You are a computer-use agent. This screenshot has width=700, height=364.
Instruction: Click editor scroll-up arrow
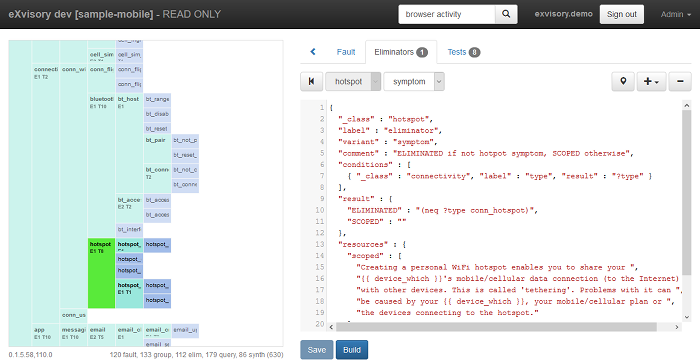click(687, 105)
